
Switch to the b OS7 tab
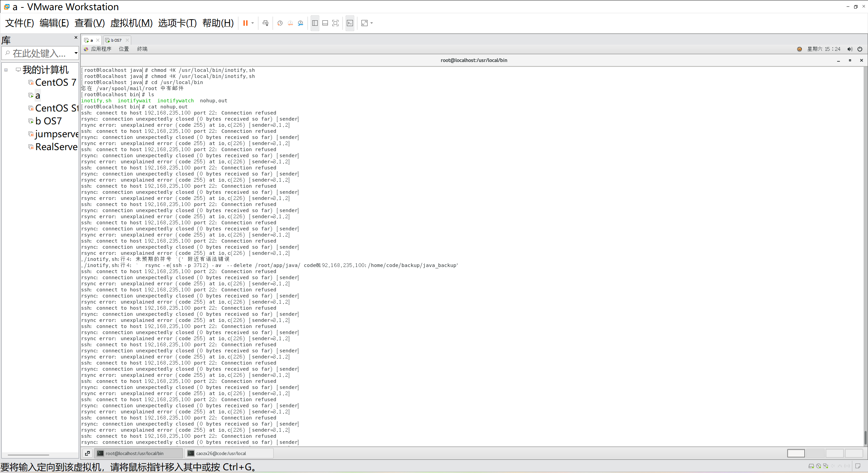point(116,40)
